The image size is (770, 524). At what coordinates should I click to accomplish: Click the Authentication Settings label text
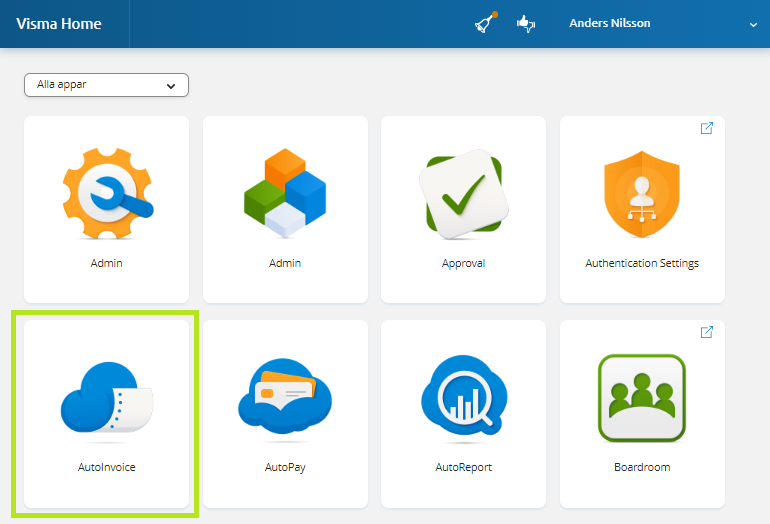(x=642, y=264)
